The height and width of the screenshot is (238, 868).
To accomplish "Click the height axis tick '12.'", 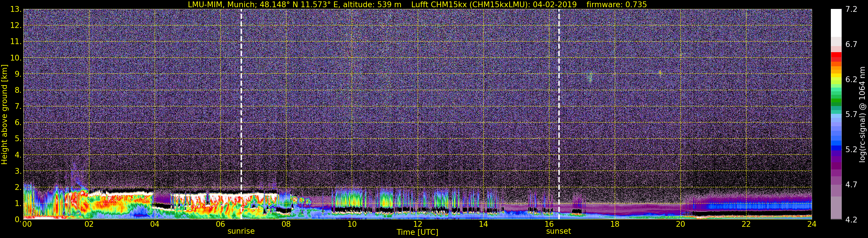I will tap(16, 25).
